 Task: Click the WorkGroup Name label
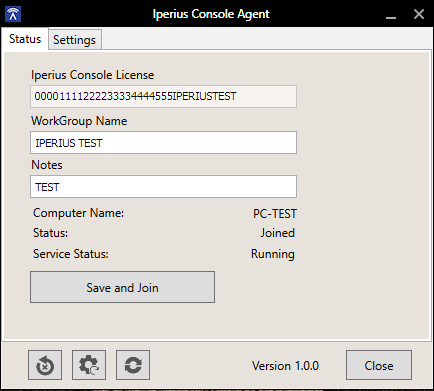(79, 121)
